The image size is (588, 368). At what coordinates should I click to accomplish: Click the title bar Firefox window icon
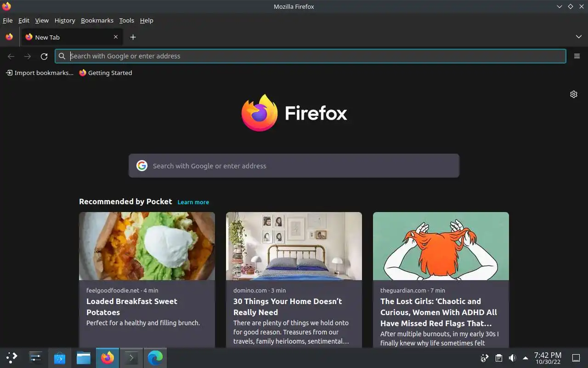[x=6, y=6]
